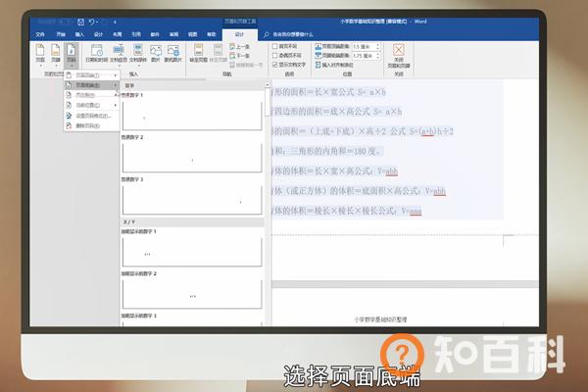Select Bold Numbers 1 (加粗显示的数字 1) thumbnail
Viewport: 588px width, 392px height.
pos(192,251)
